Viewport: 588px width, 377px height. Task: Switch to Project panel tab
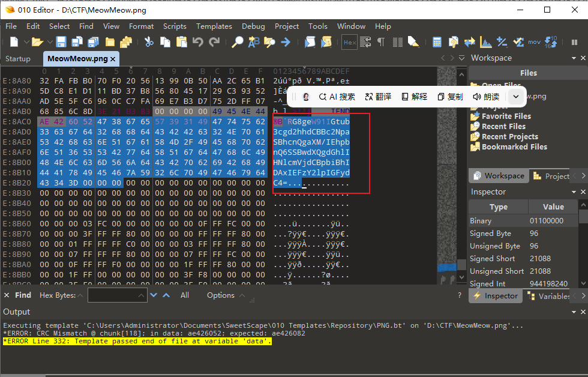[x=551, y=176]
